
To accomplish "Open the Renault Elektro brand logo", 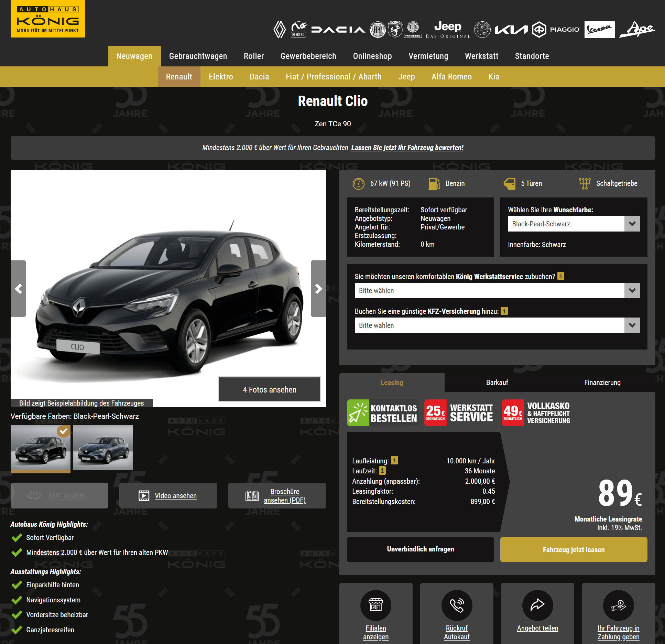I will (298, 30).
